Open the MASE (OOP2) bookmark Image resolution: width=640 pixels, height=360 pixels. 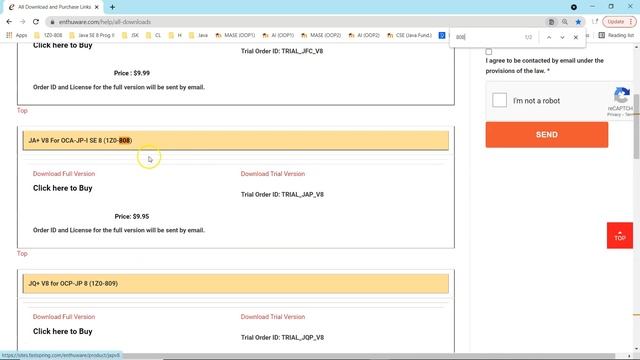pos(321,36)
